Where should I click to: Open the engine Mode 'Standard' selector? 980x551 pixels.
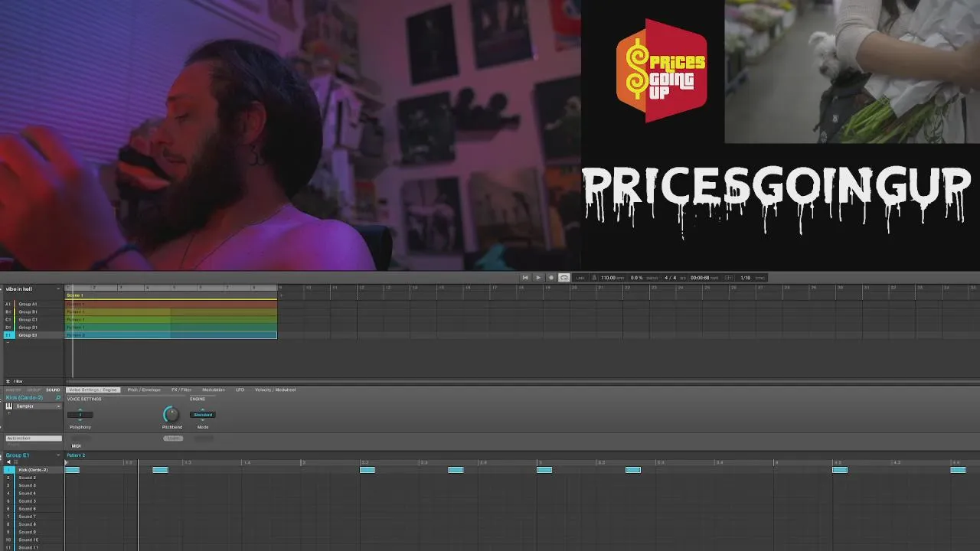[202, 415]
